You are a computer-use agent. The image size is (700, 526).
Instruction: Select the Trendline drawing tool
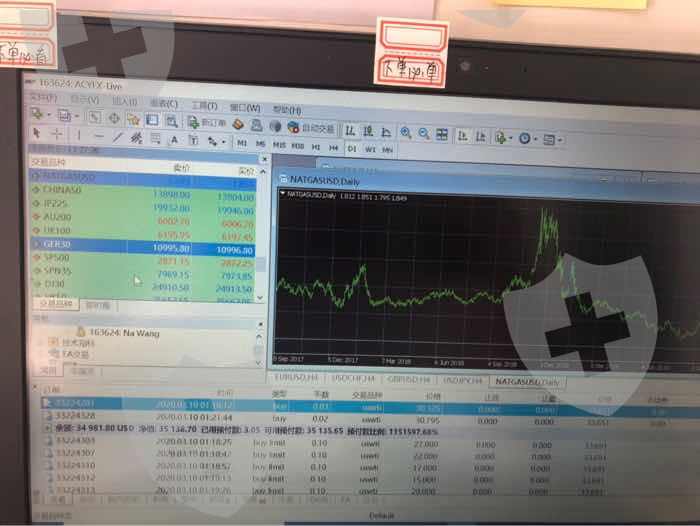pyautogui.click(x=117, y=137)
